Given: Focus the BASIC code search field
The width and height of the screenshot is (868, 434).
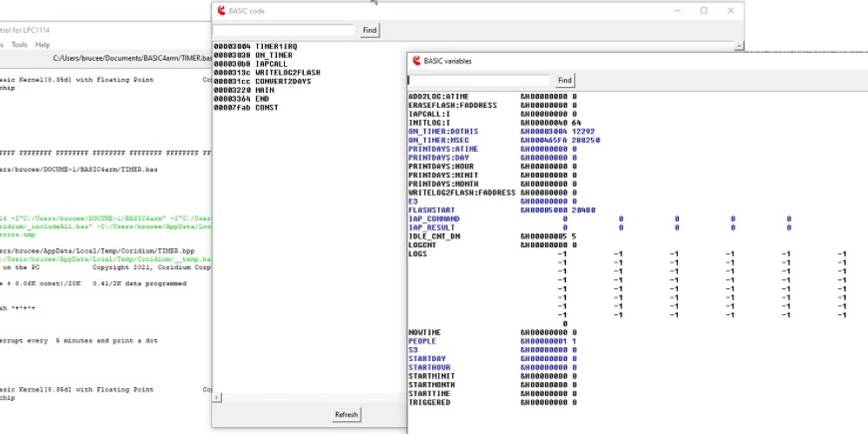Looking at the screenshot, I should tap(285, 30).
